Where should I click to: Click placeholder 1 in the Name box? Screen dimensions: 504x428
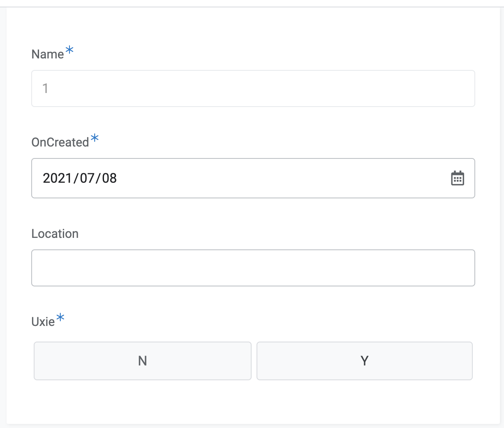coord(46,88)
